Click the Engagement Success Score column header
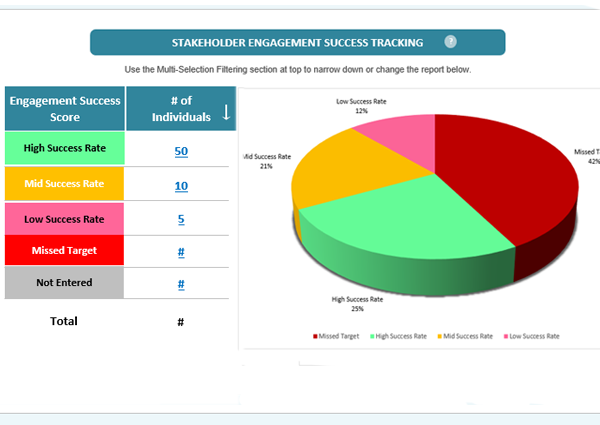Screen dimensions: 600x425 [64, 109]
